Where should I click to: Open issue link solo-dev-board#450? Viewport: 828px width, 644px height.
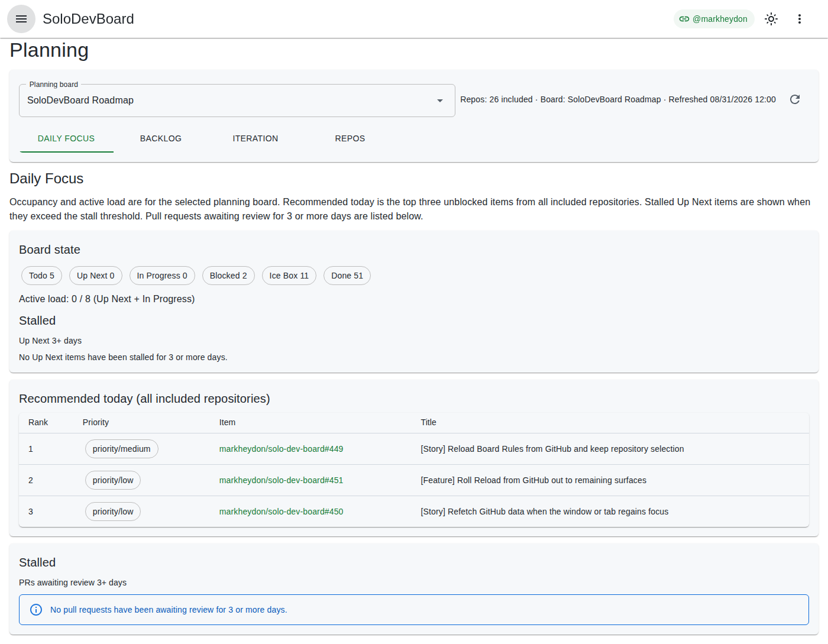(x=281, y=512)
